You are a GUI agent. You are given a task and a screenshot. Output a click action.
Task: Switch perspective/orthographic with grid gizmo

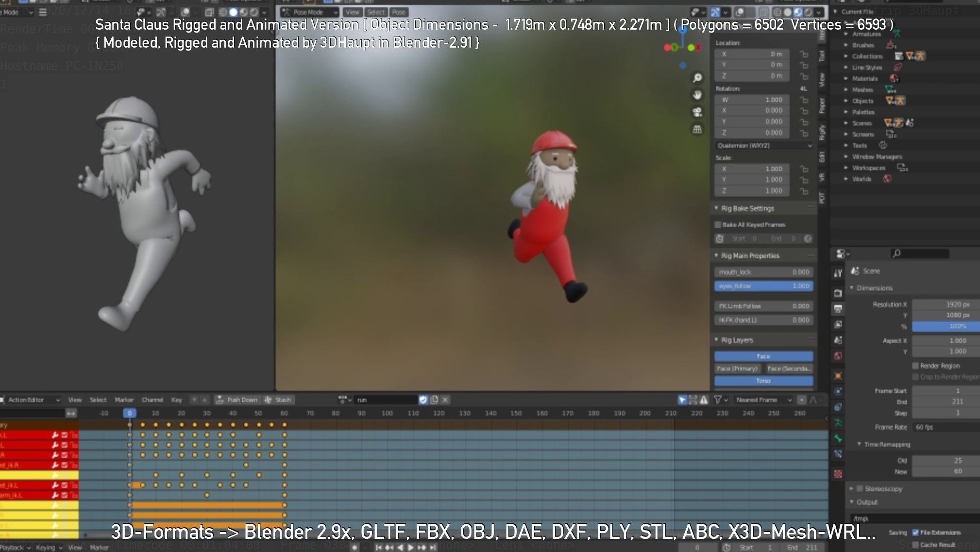(697, 129)
